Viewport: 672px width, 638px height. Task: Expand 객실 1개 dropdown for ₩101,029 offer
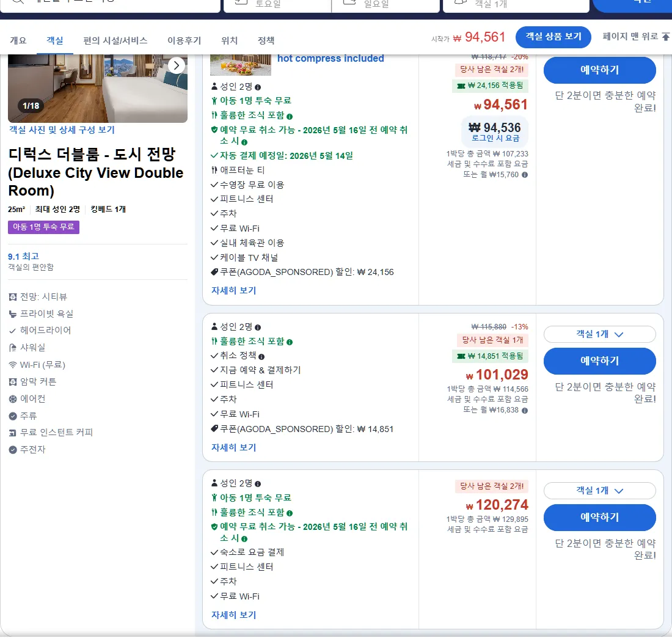599,334
